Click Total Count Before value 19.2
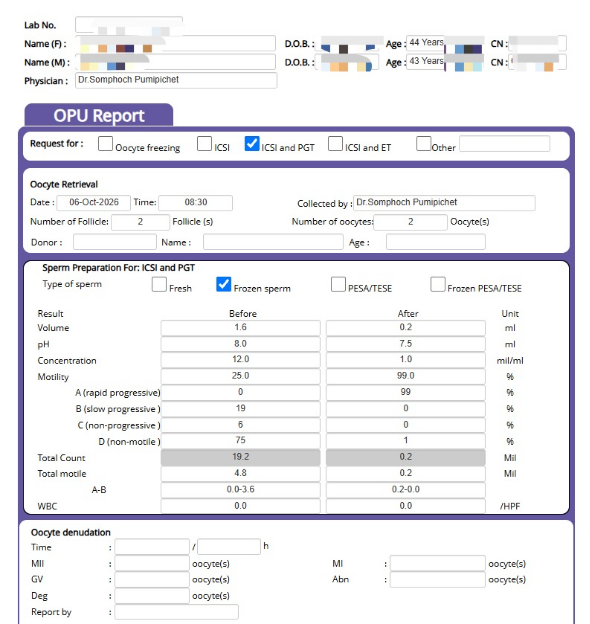590x624 pixels. point(240,457)
